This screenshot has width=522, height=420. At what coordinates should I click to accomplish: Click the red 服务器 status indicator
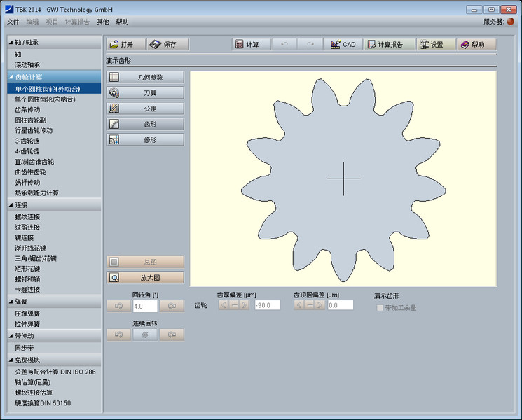511,22
